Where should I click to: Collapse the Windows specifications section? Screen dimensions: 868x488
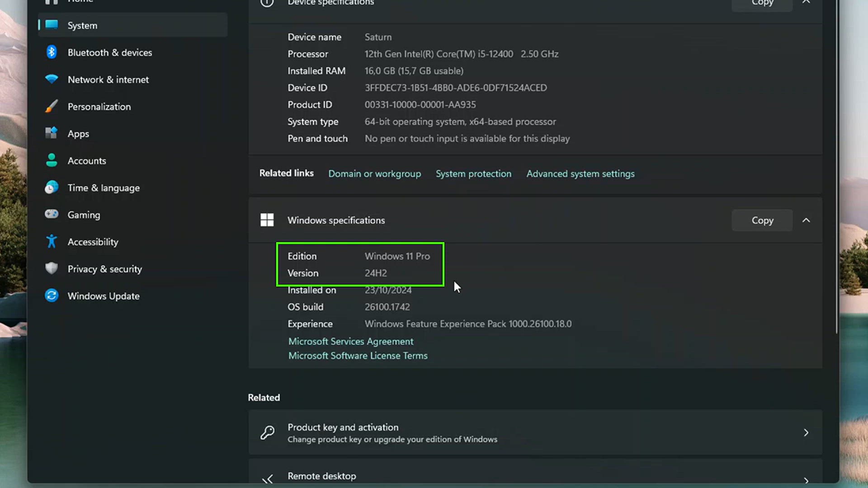pyautogui.click(x=806, y=220)
